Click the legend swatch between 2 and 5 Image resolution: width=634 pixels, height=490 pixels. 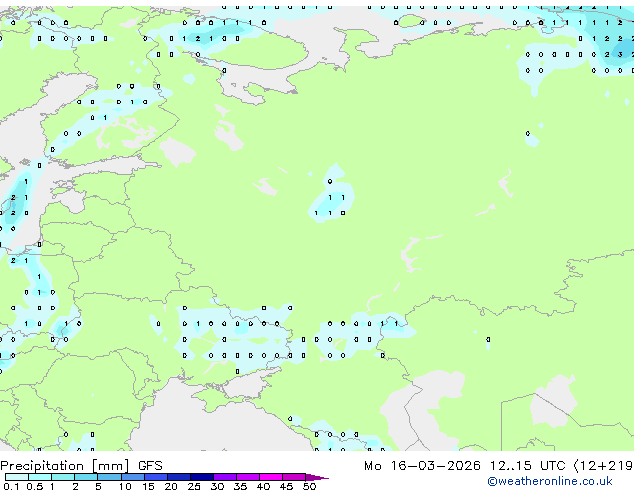pyautogui.click(x=85, y=477)
